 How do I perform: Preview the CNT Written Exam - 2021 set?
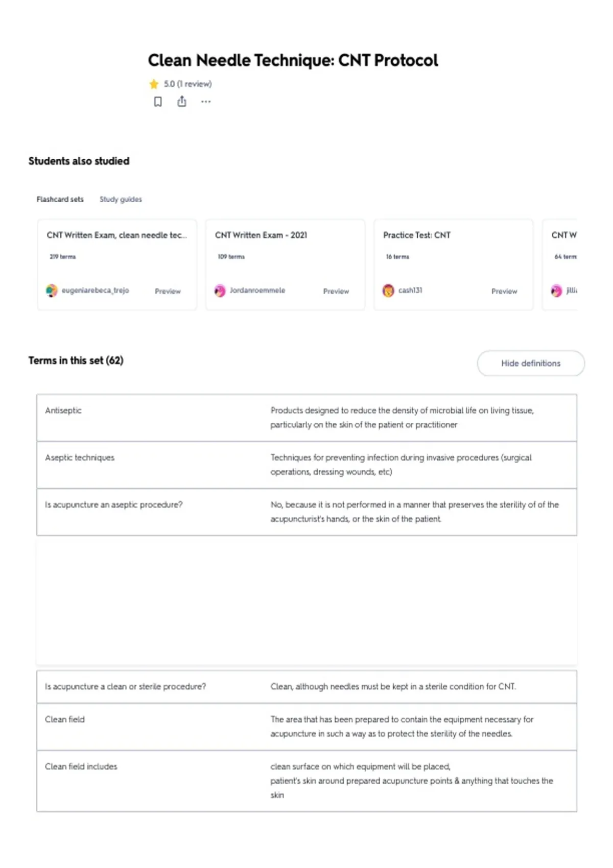336,291
